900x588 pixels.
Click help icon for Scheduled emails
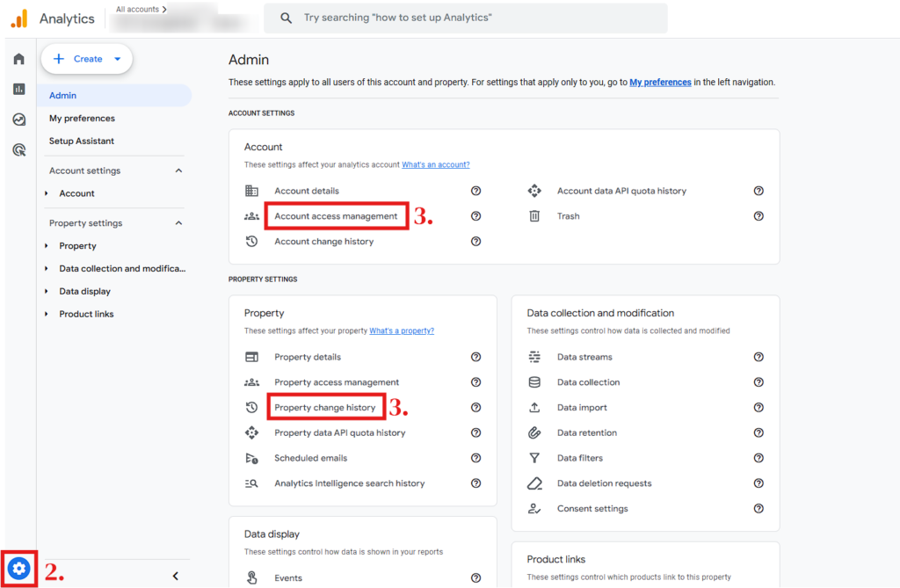click(475, 458)
